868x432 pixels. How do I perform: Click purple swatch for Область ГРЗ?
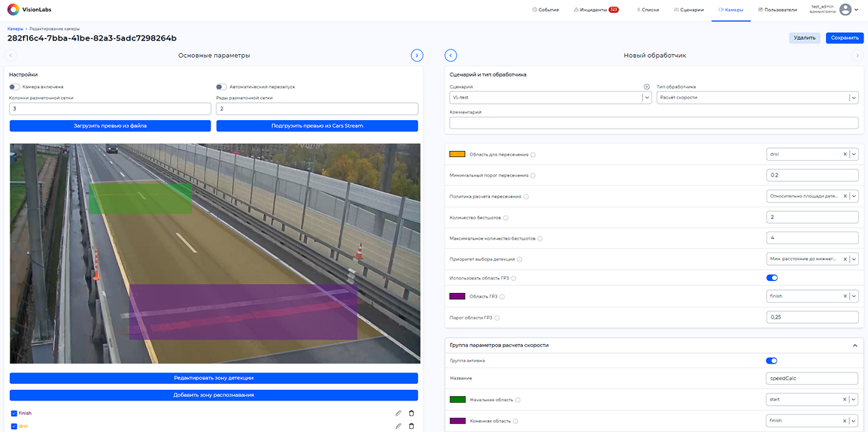click(x=457, y=297)
